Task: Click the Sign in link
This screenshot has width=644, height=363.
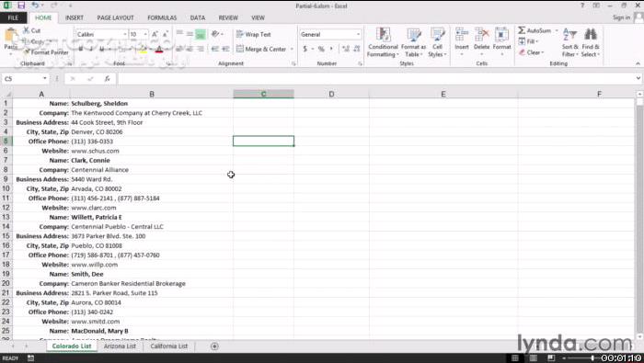Action: click(621, 17)
